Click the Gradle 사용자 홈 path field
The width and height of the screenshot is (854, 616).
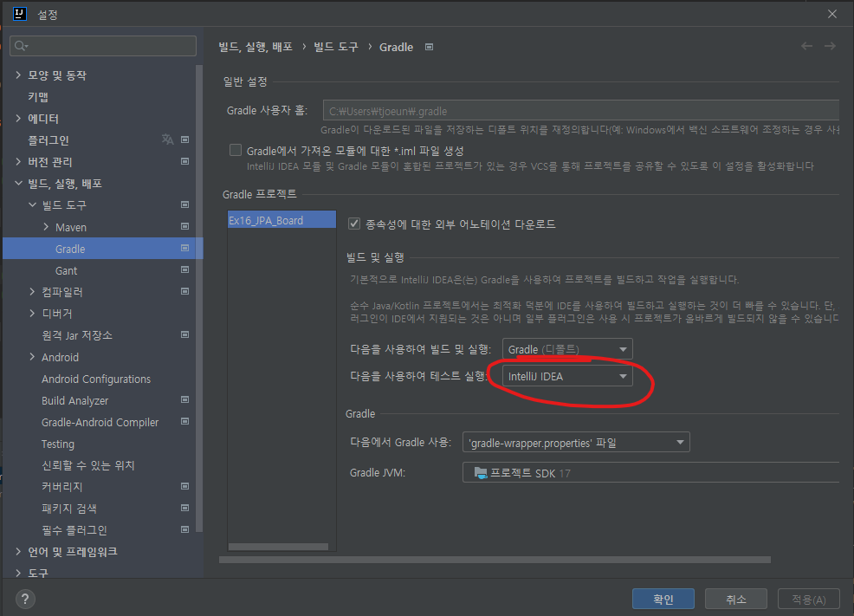580,111
